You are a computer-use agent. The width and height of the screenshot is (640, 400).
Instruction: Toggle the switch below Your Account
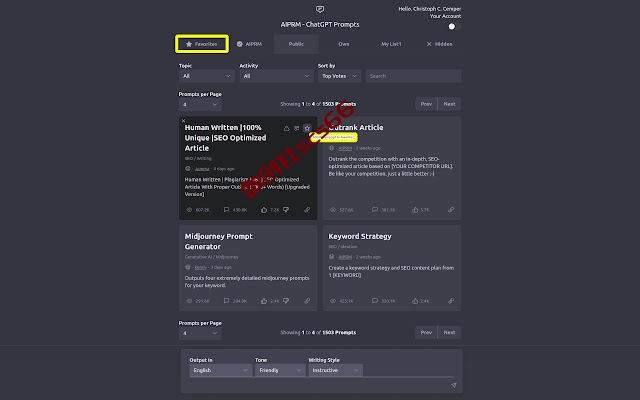click(x=454, y=27)
